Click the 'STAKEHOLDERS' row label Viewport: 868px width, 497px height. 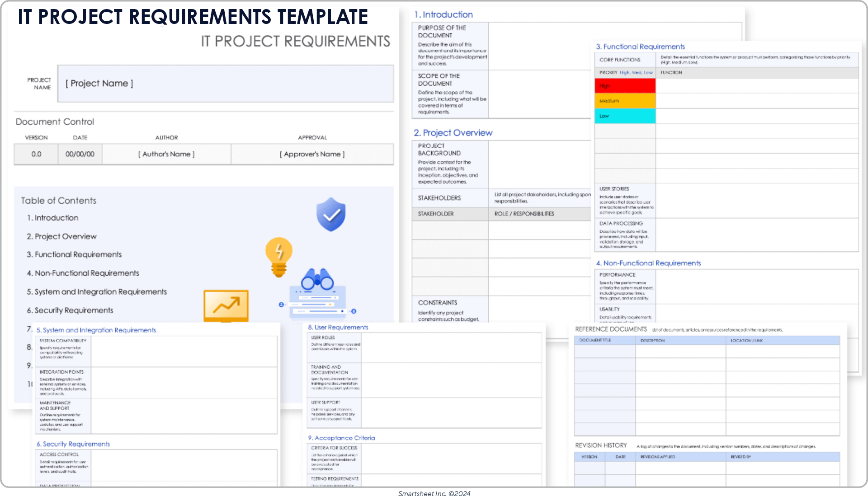(x=439, y=198)
